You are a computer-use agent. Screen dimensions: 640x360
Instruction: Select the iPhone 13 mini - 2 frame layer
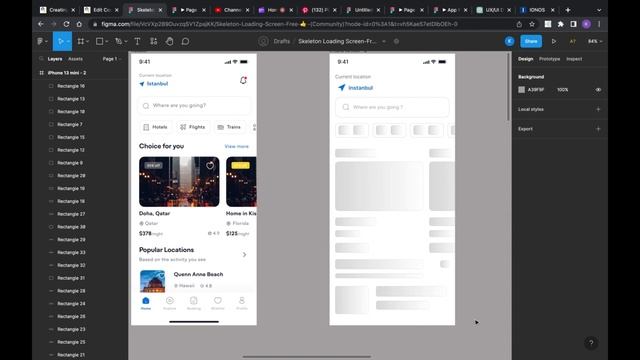pyautogui.click(x=67, y=73)
